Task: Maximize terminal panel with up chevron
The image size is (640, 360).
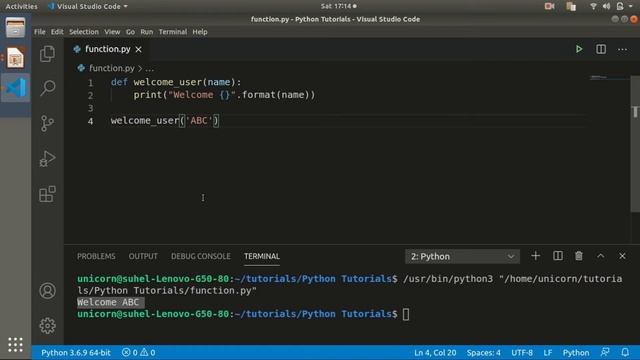Action: point(600,256)
